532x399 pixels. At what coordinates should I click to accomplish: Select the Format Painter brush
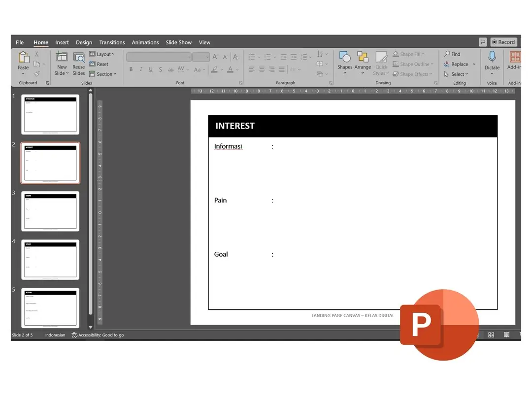pos(36,73)
